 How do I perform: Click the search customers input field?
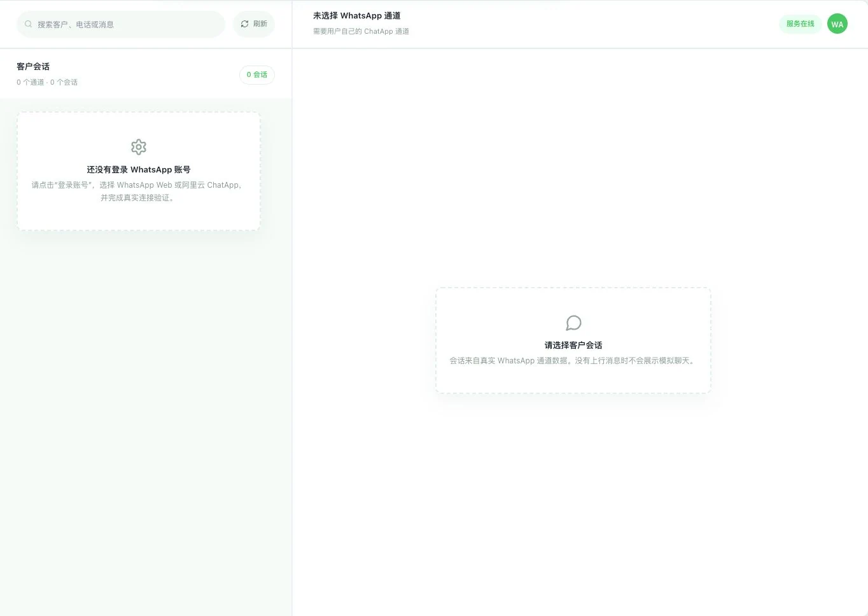click(x=121, y=24)
